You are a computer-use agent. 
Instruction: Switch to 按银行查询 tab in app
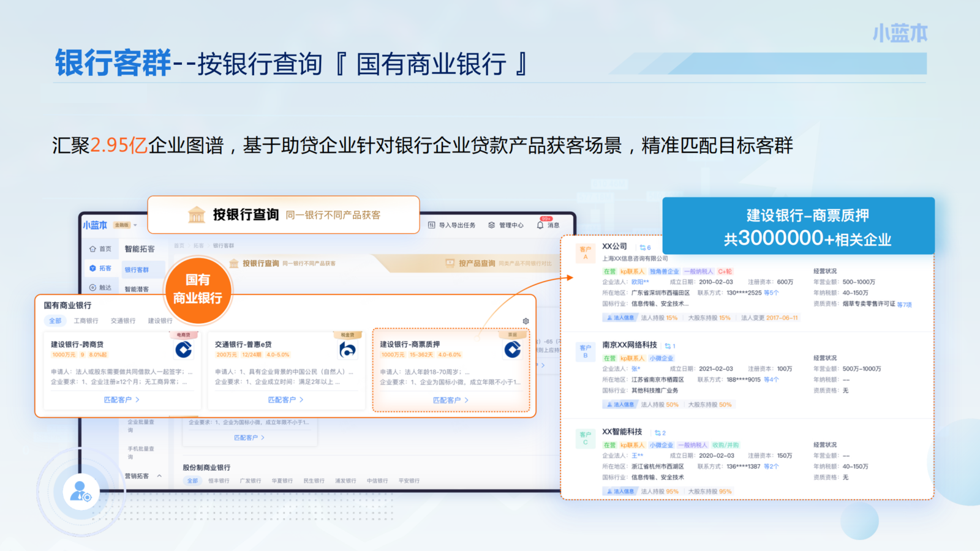click(282, 263)
